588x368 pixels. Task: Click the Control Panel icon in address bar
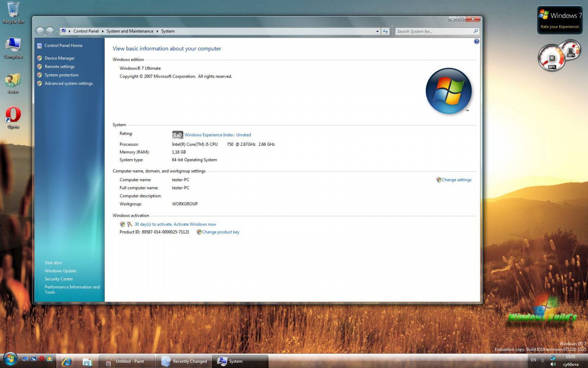(63, 31)
